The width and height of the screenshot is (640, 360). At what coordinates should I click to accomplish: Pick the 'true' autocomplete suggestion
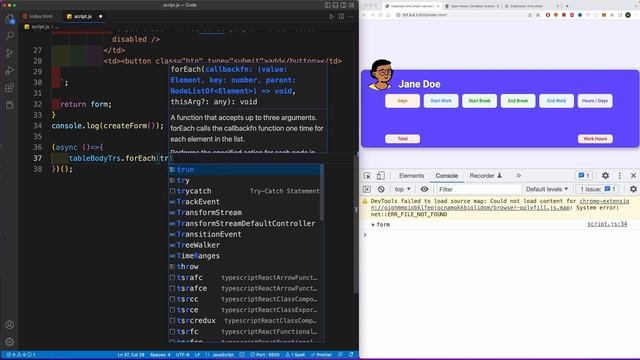click(245, 169)
